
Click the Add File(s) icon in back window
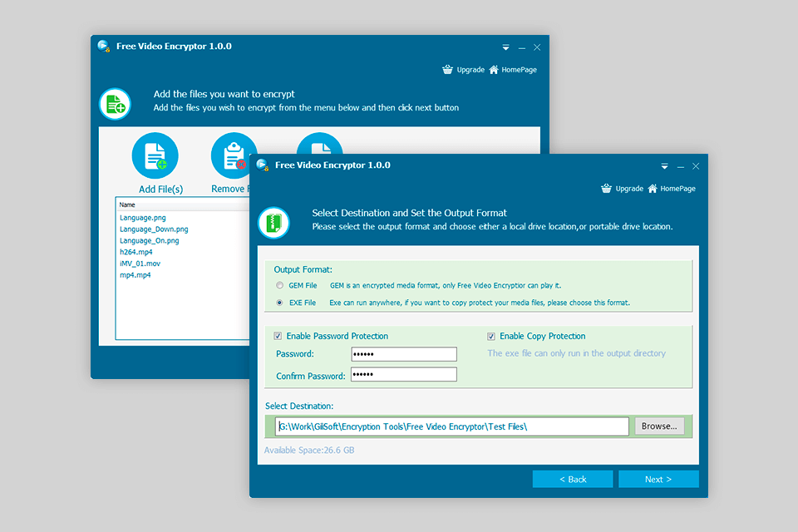(155, 155)
